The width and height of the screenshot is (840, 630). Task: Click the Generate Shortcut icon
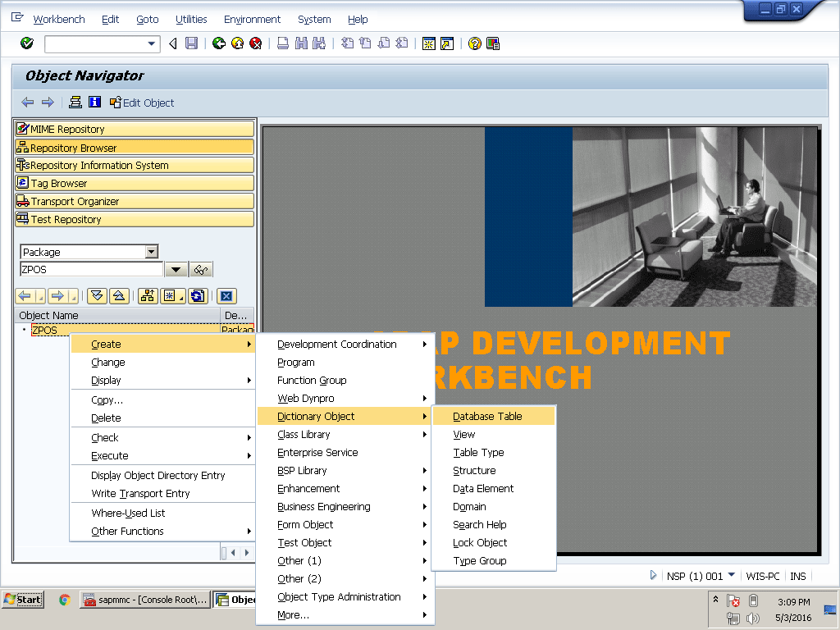[447, 43]
